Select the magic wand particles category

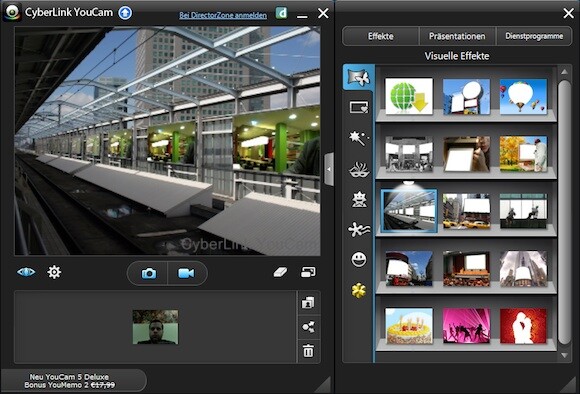[x=358, y=138]
